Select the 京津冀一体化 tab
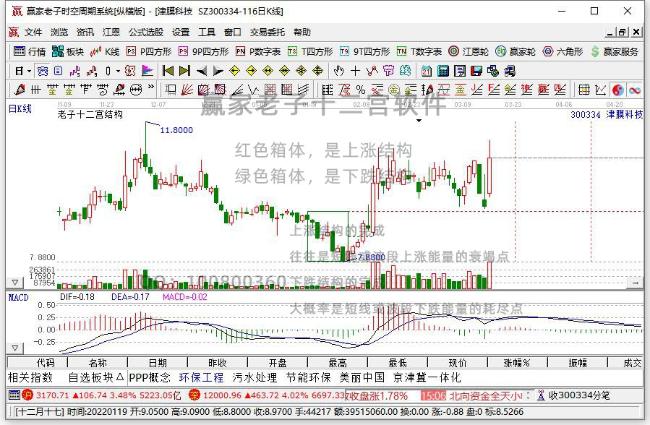This screenshot has width=650, height=425. (x=427, y=377)
